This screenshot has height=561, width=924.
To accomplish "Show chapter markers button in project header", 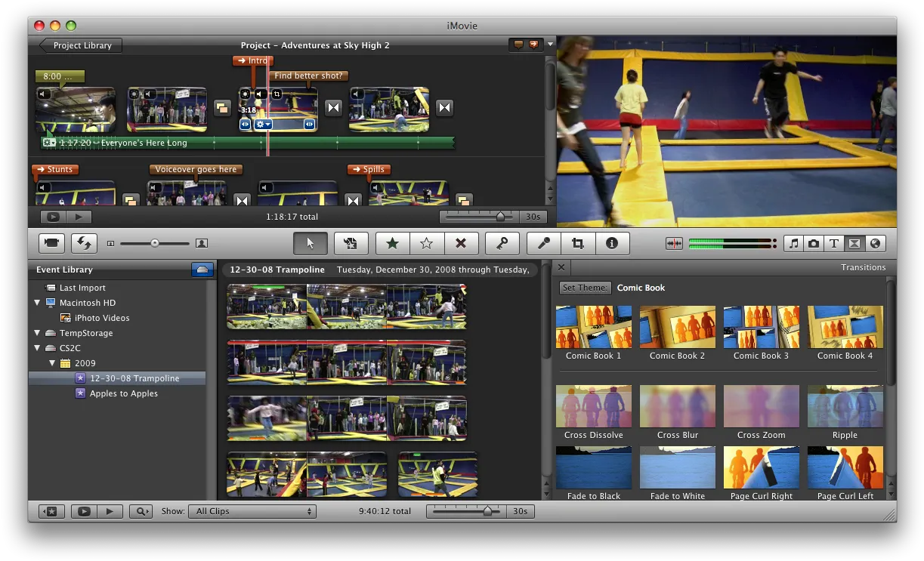I will 535,45.
